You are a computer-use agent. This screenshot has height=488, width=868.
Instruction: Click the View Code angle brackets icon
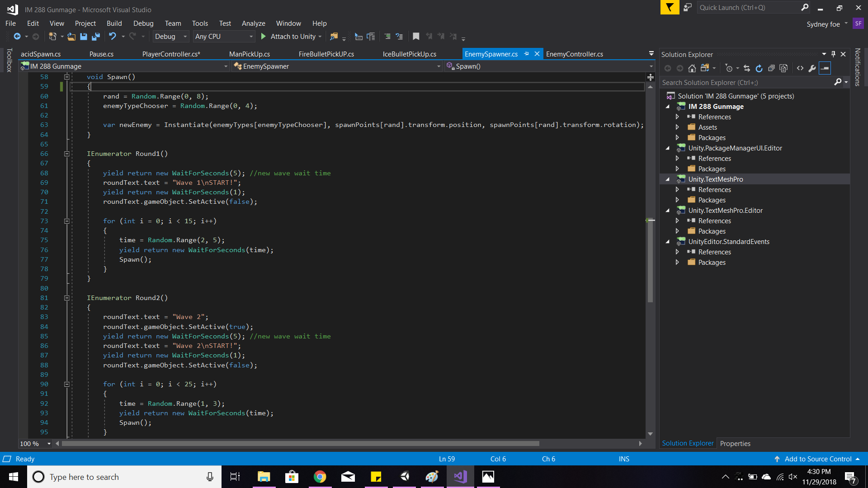coord(800,68)
